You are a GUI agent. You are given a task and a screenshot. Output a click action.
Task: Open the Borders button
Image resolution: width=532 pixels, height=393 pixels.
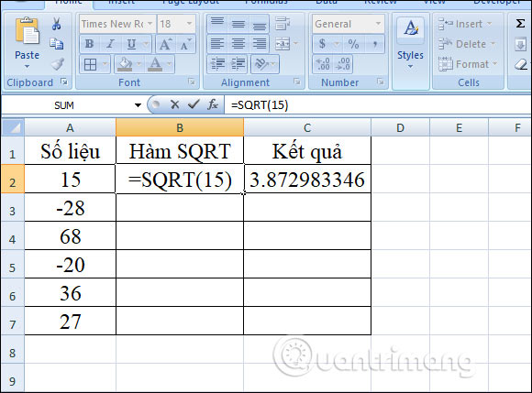coord(90,64)
